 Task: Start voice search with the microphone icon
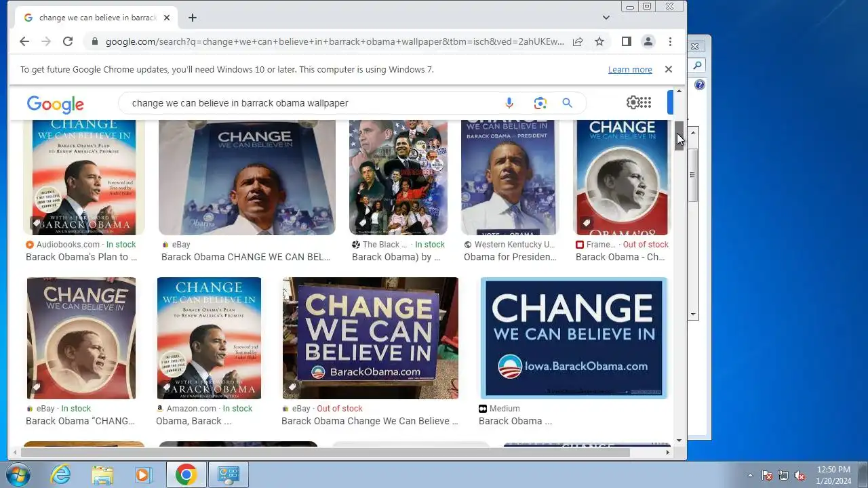click(x=509, y=103)
